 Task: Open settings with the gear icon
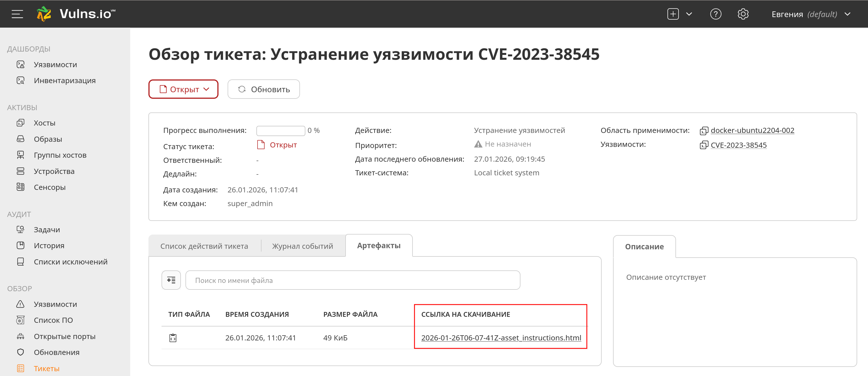click(x=743, y=14)
